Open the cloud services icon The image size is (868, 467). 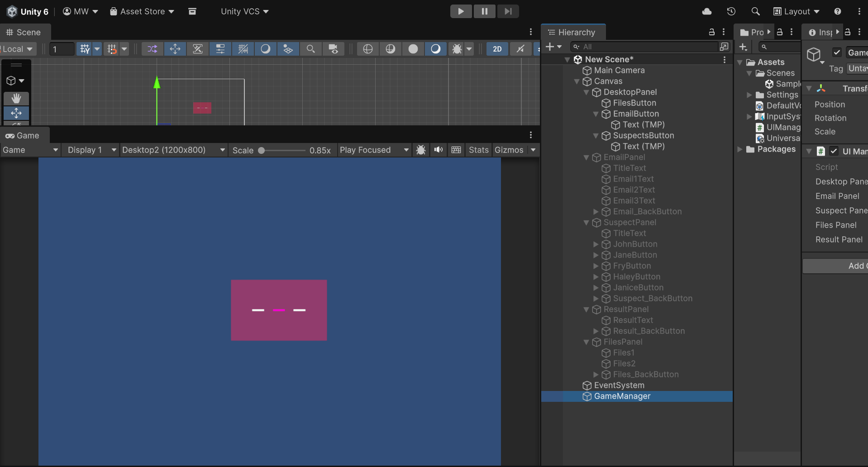707,11
